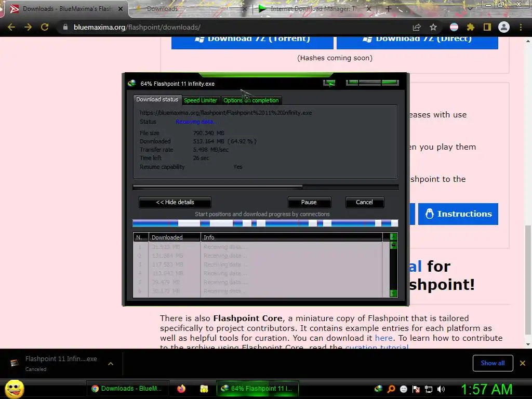Click Download 7Z (Torrent)
The height and width of the screenshot is (399, 532).
point(252,42)
